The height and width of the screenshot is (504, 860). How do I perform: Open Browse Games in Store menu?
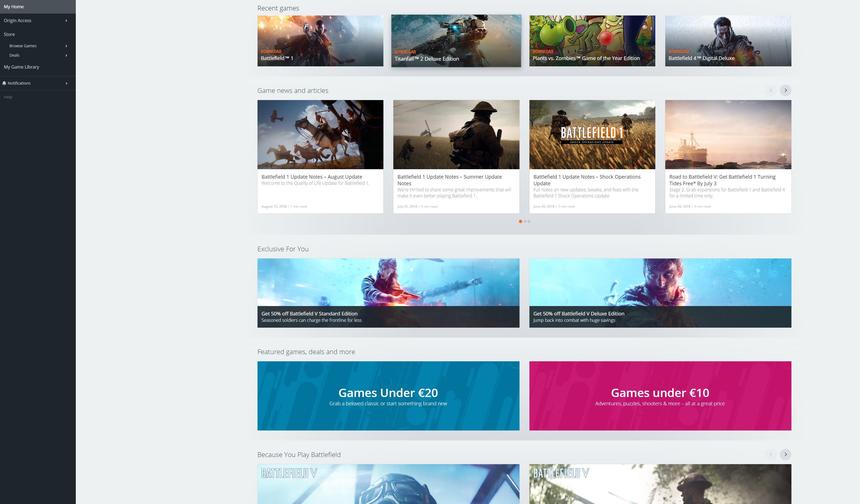pos(23,46)
